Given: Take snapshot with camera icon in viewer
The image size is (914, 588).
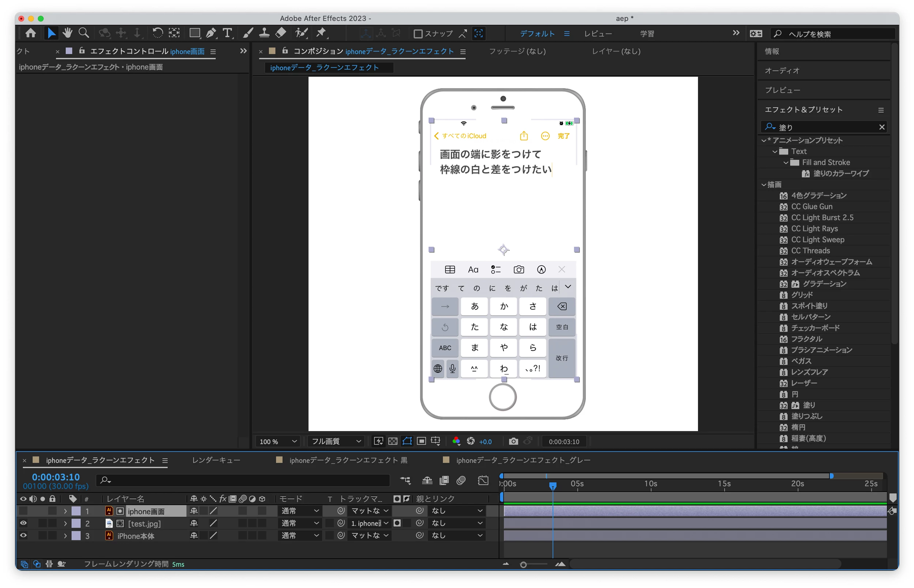Looking at the screenshot, I should (513, 441).
